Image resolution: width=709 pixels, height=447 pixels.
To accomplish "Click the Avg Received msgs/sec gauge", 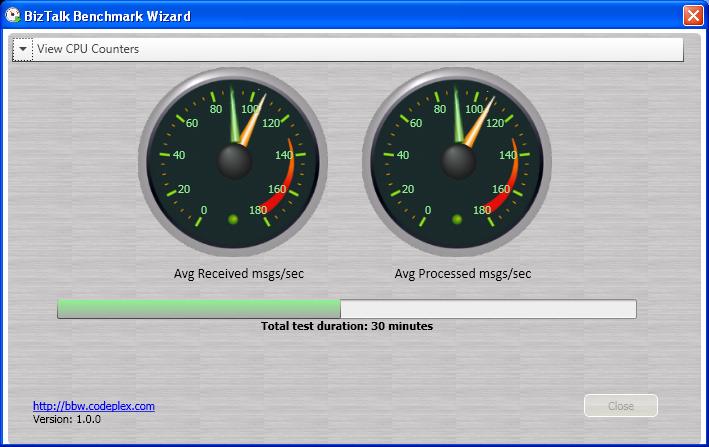I will tap(233, 161).
